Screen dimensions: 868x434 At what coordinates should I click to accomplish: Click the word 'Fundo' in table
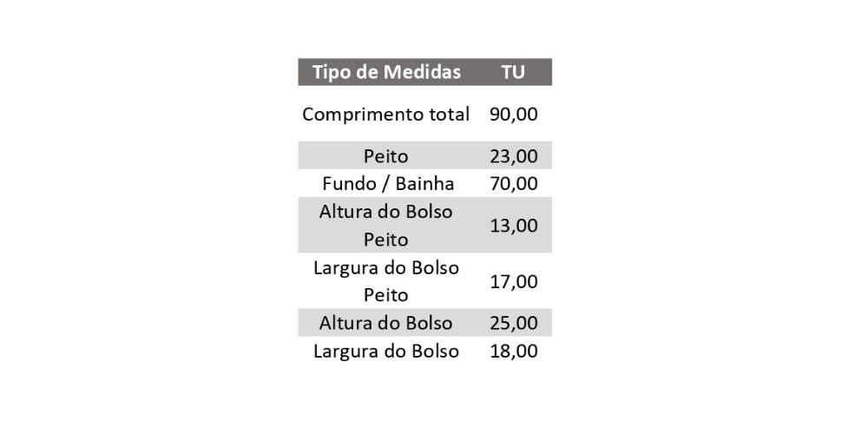point(348,184)
